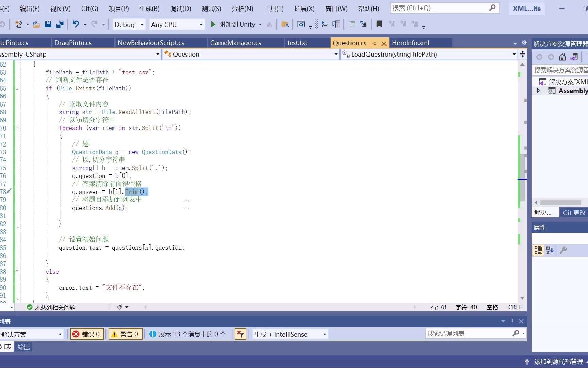Click the Categorized view icon in Properties
This screenshot has width=588, height=368.
[538, 250]
